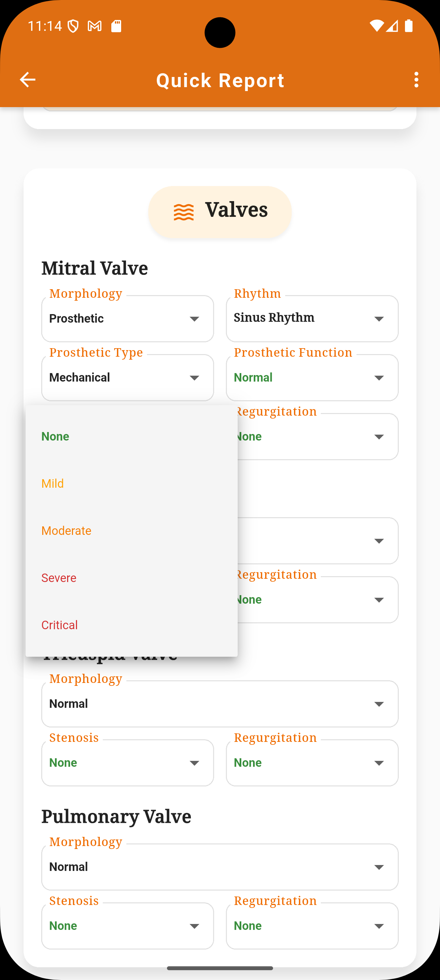Screen dimensions: 440x980
Task: Choose the Moderate option
Action: (x=132, y=531)
